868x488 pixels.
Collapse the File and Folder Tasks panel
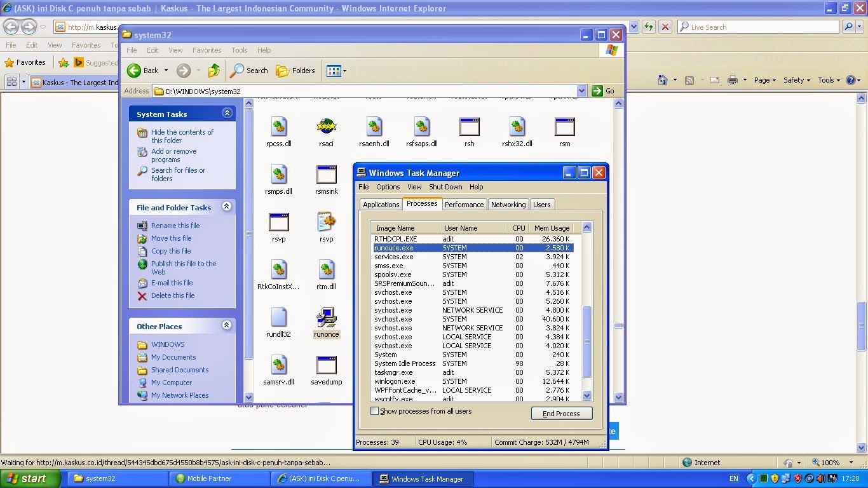[227, 207]
